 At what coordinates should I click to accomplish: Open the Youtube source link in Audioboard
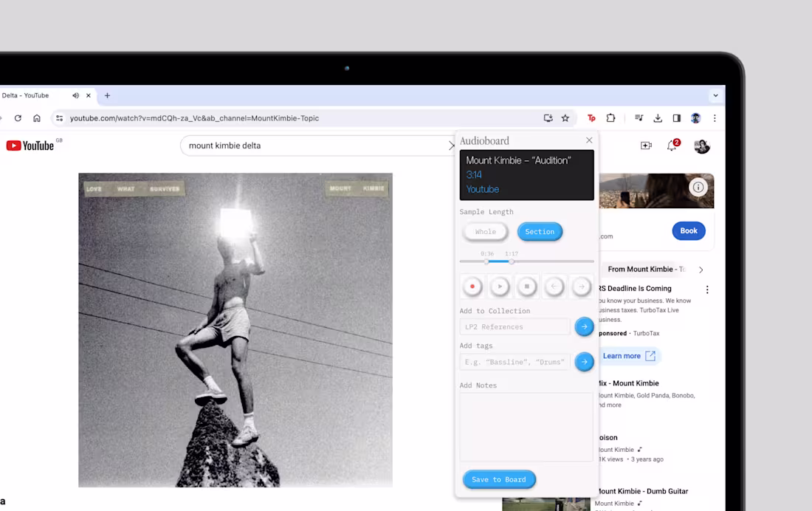[482, 189]
